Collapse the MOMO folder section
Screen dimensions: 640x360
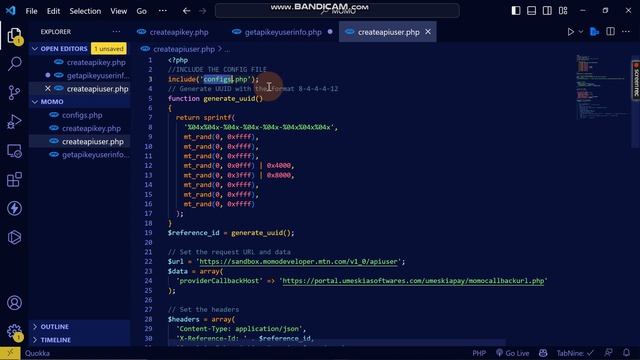(35, 102)
